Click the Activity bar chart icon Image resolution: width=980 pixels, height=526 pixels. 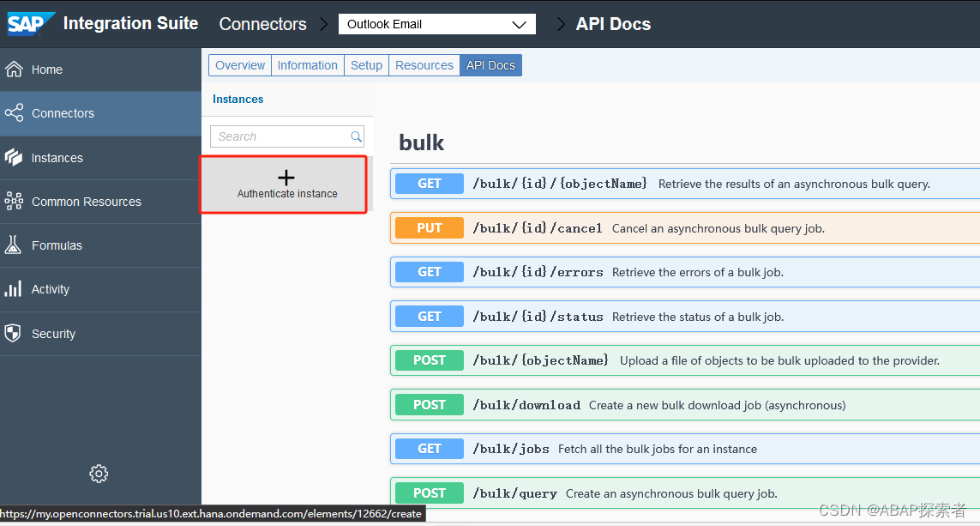coord(13,289)
